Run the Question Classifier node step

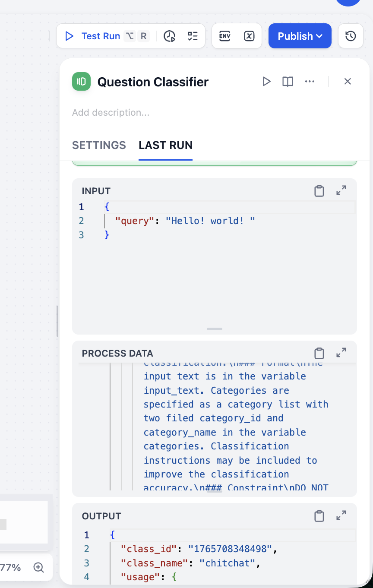[266, 81]
